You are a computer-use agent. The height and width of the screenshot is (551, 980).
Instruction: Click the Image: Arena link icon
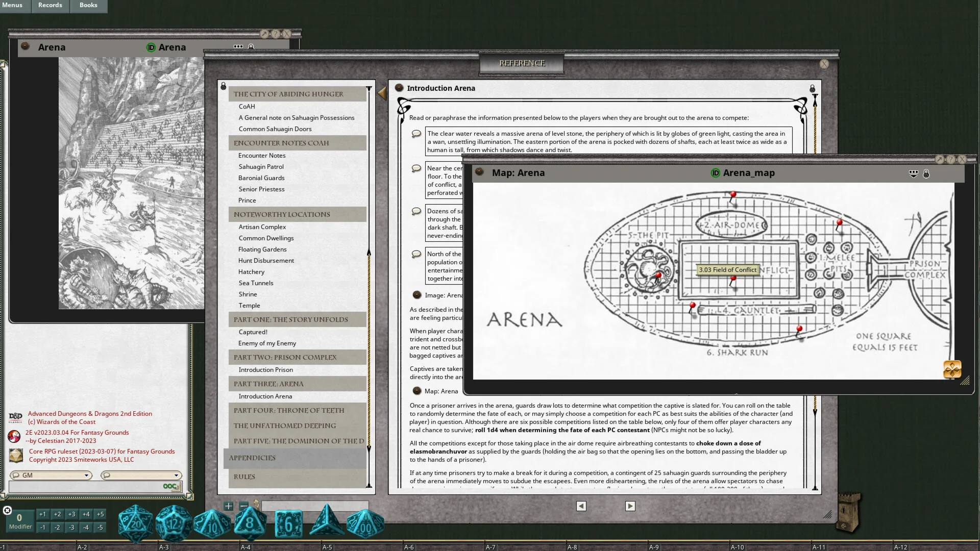coord(416,295)
